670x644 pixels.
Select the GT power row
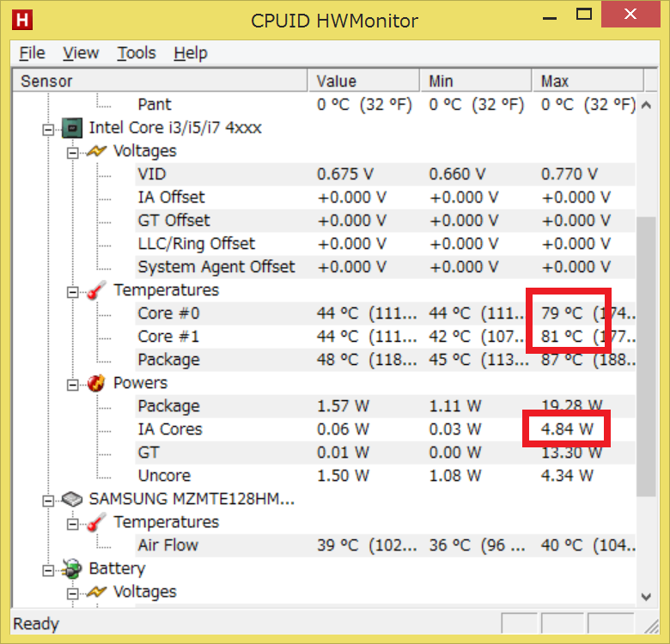[386, 453]
